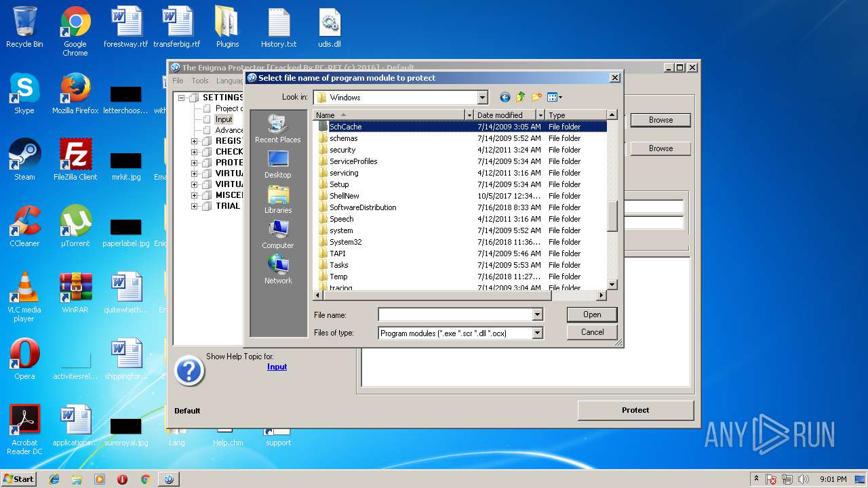Select the ServiceProfiles folder

[353, 161]
